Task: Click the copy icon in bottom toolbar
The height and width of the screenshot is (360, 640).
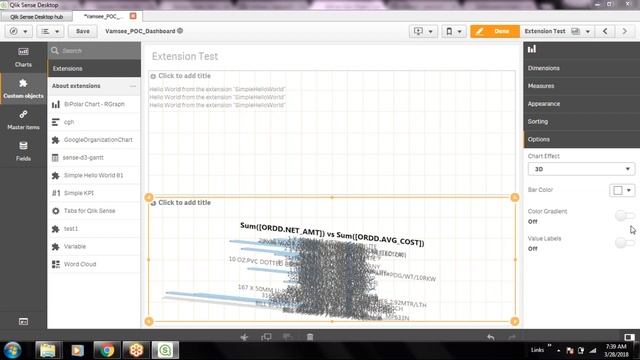Action: [266, 337]
